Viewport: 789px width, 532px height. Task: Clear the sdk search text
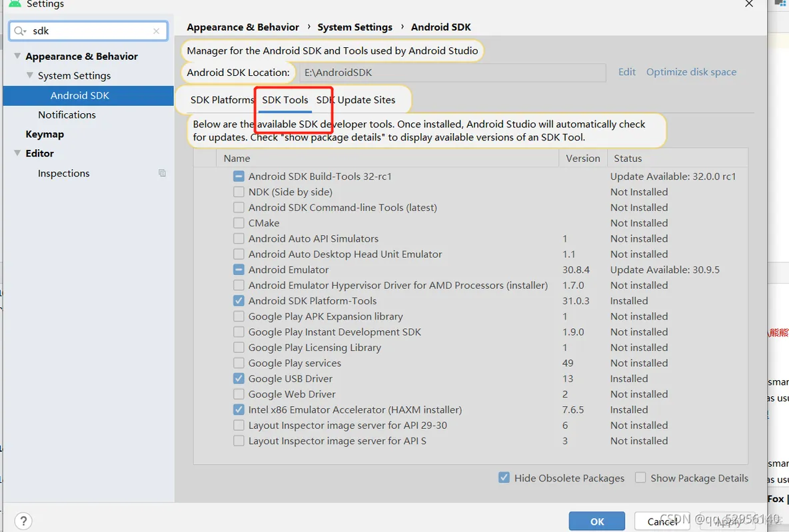[157, 31]
